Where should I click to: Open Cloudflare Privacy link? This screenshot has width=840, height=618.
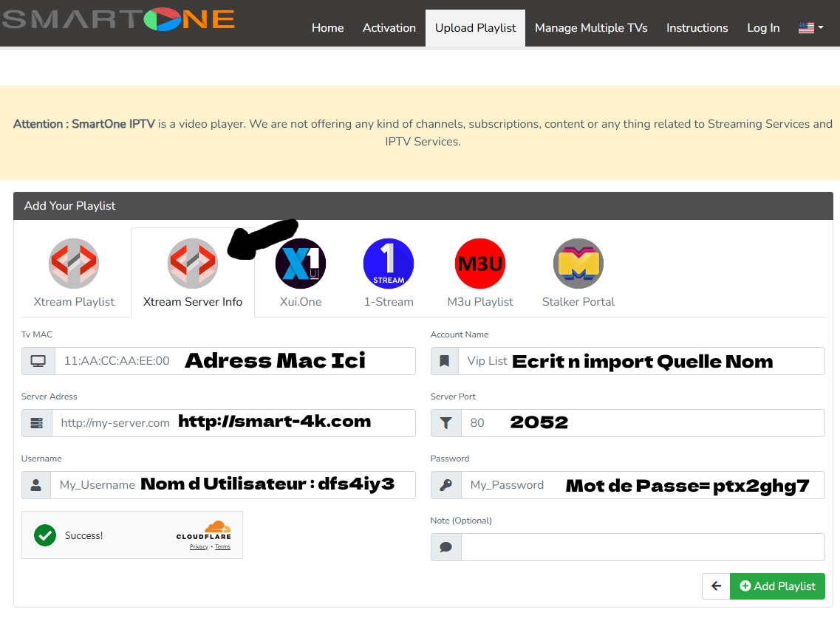point(199,547)
